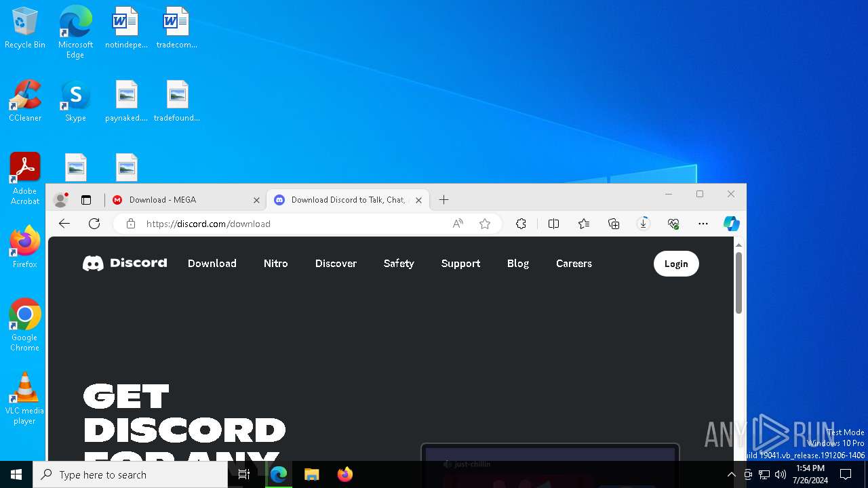Click the Edge profile avatar icon
Viewport: 868px width, 488px height.
61,200
